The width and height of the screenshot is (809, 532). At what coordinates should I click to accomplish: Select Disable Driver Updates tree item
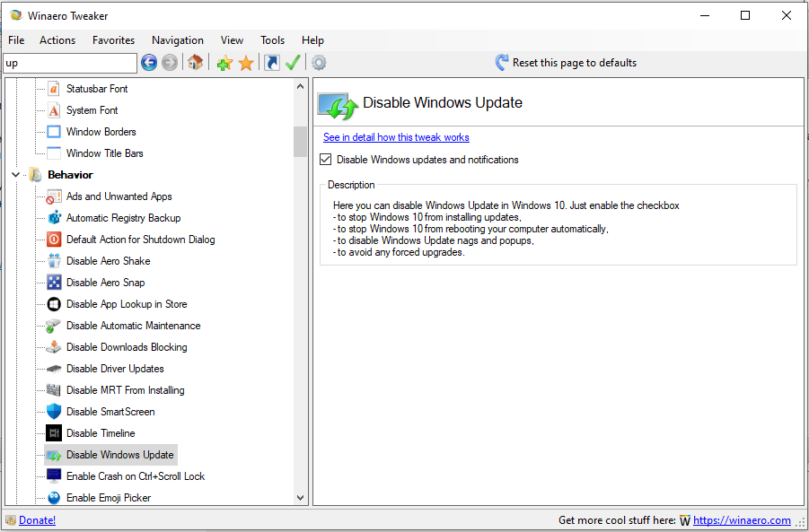click(115, 369)
